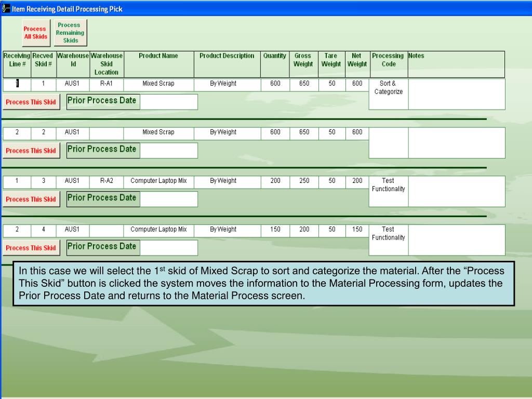Viewport: 532px width, 399px height.
Task: Click Test Functionality code for skid 3
Action: (389, 191)
